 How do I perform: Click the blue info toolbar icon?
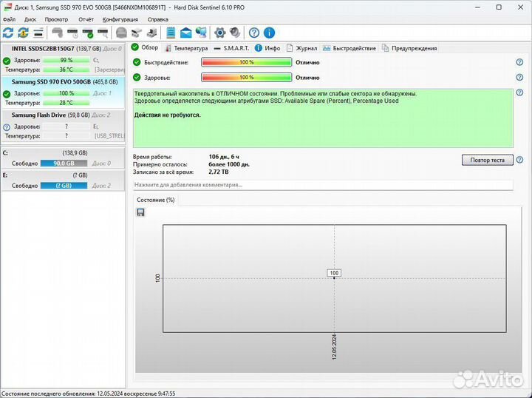point(269,33)
